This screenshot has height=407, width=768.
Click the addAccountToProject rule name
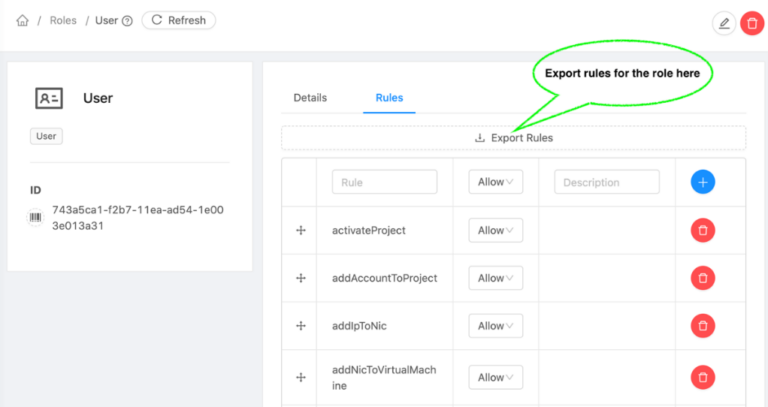[384, 278]
